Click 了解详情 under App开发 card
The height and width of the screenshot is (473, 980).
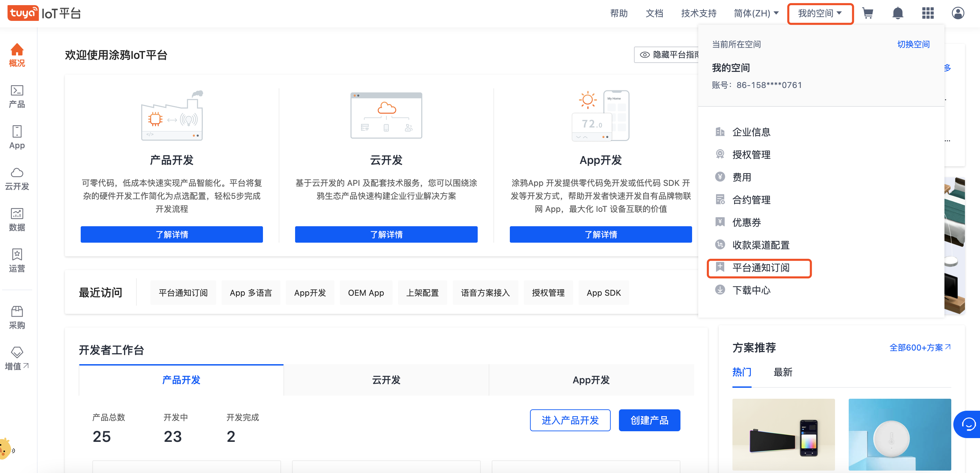tap(601, 234)
